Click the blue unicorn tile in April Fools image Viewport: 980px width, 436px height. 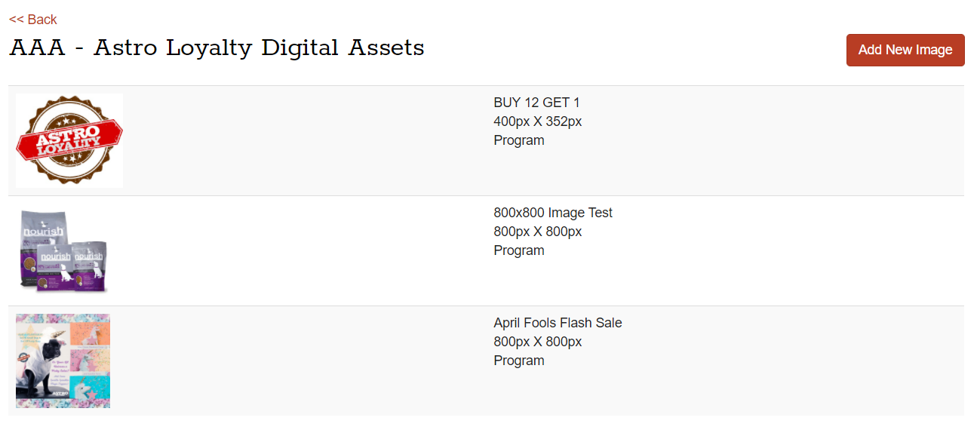(x=91, y=386)
